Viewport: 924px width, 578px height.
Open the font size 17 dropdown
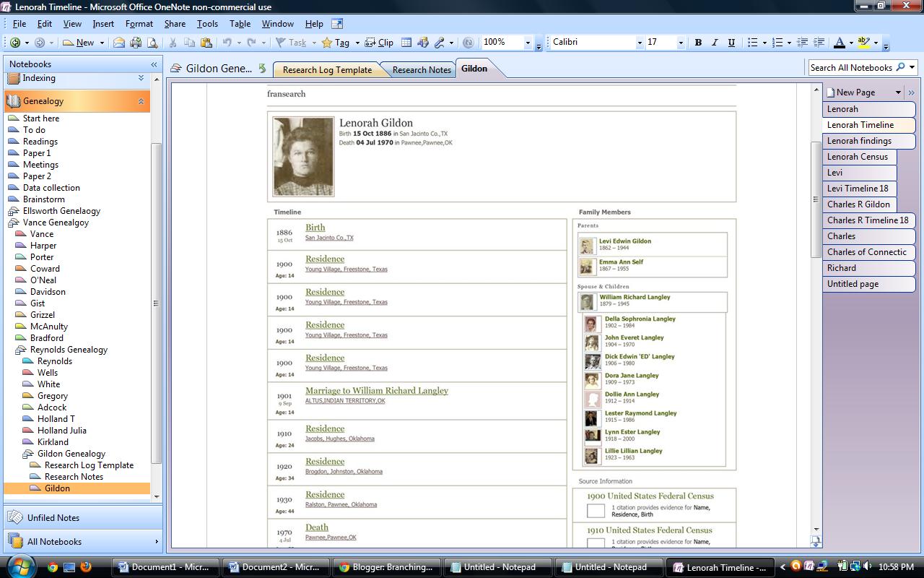(681, 43)
